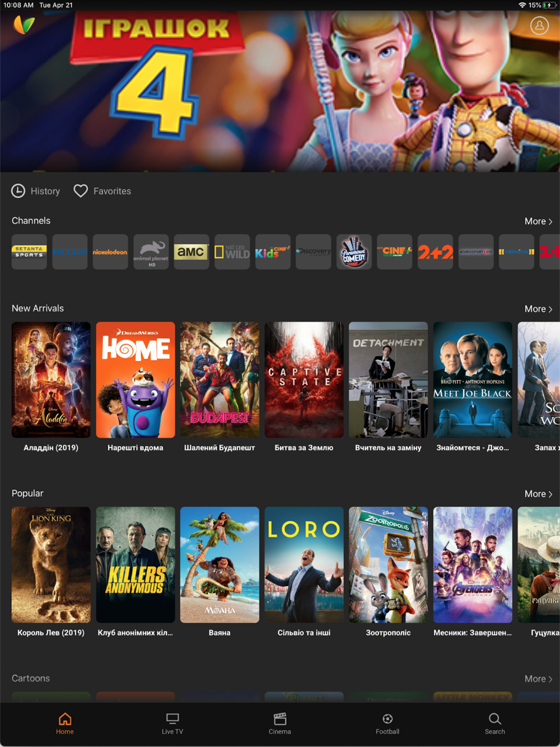Open the Kids Cine+ channel
Viewport: 560px width, 747px height.
point(273,252)
